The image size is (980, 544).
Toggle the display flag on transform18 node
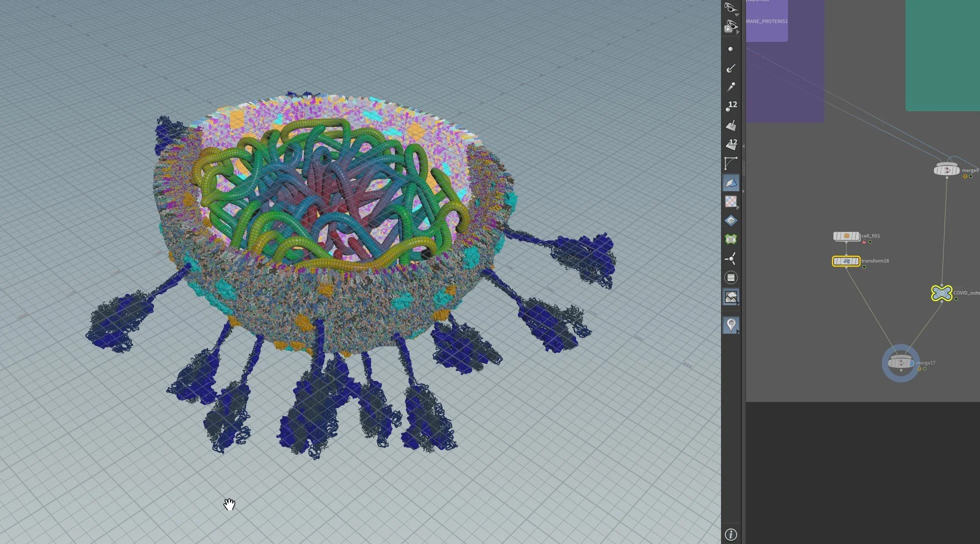pos(857,261)
